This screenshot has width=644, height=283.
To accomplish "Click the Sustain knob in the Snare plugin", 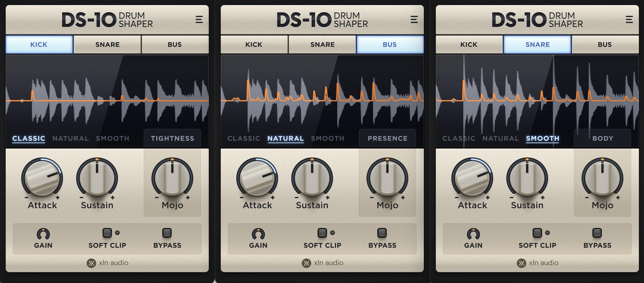I will click(x=527, y=178).
